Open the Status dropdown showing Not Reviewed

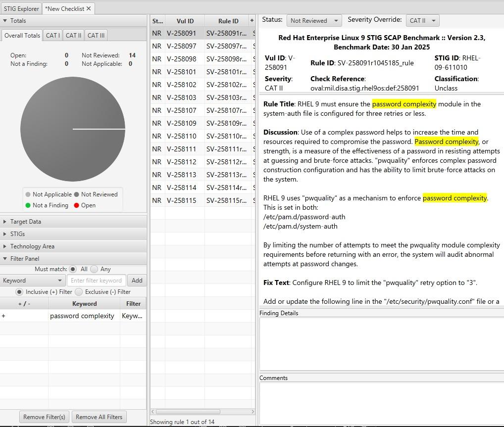click(x=314, y=21)
